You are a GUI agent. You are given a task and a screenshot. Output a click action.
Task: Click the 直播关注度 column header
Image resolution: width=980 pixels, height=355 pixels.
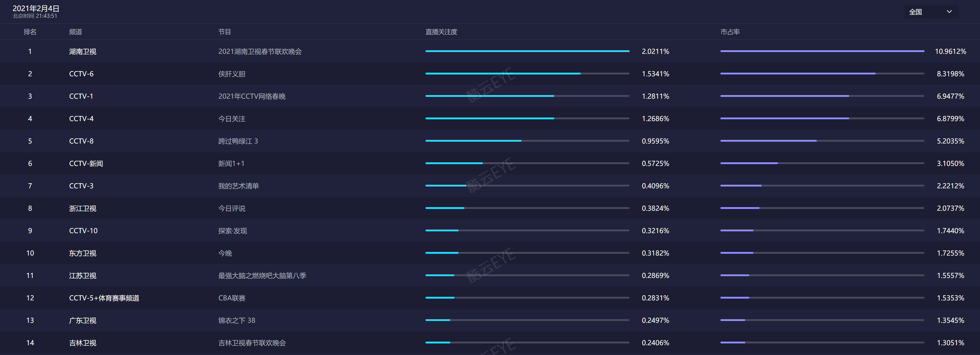pos(441,32)
